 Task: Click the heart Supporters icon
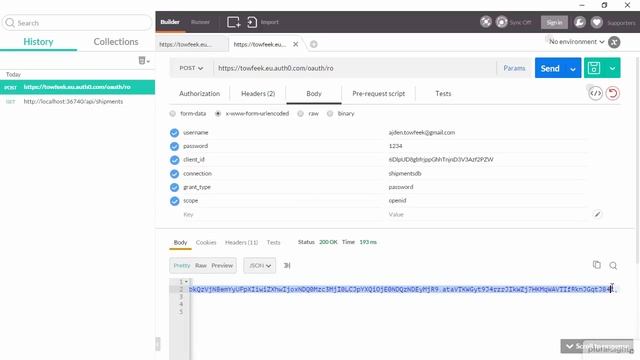point(596,22)
